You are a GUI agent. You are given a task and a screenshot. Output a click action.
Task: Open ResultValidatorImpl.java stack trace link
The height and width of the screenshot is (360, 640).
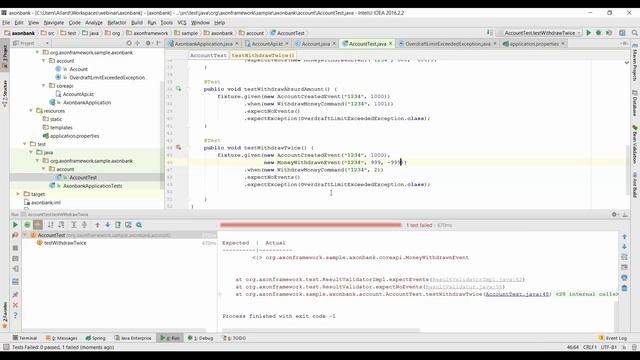[x=476, y=279]
